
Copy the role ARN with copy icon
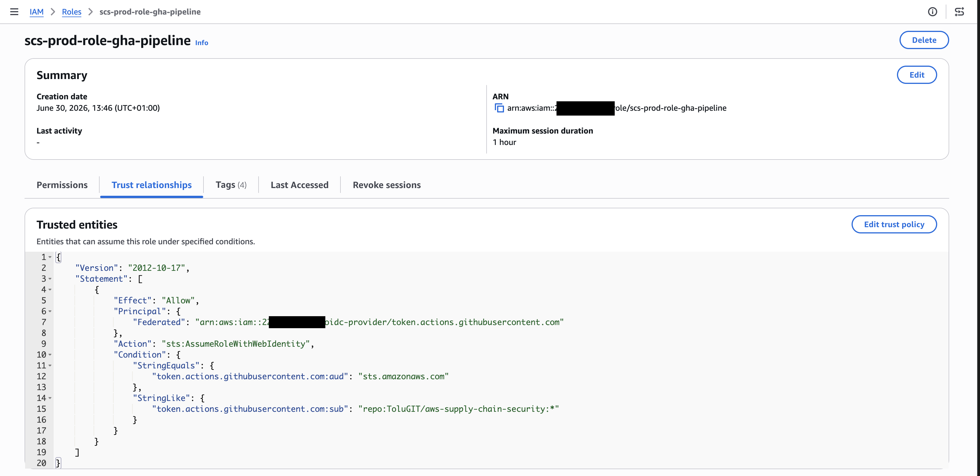(x=499, y=108)
